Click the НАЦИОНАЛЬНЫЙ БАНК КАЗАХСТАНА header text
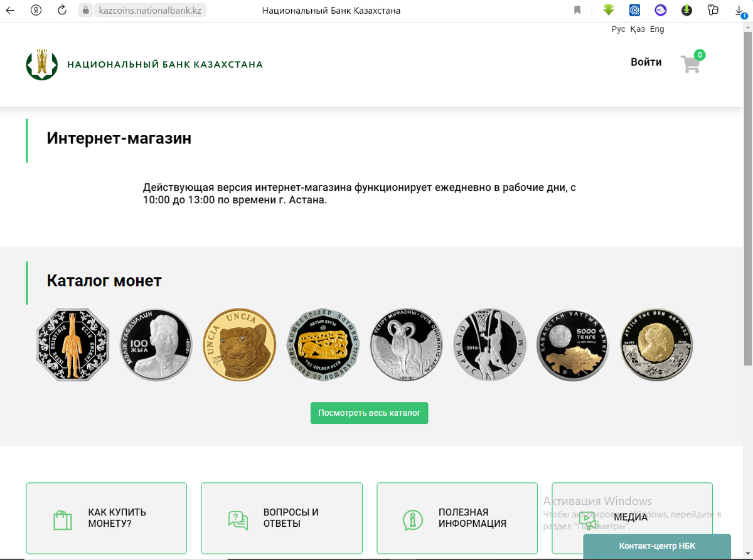753x560 pixels. (x=165, y=64)
